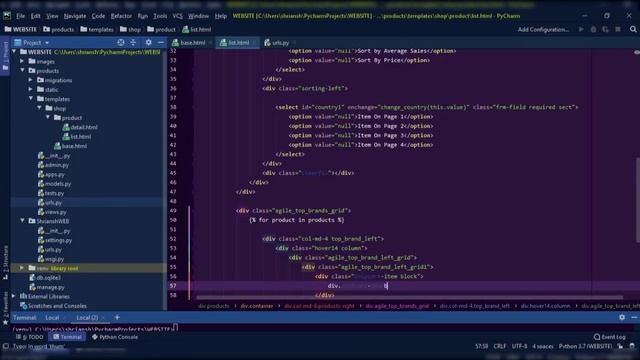Open the Tools menu
The image size is (640, 360).
[x=160, y=16]
